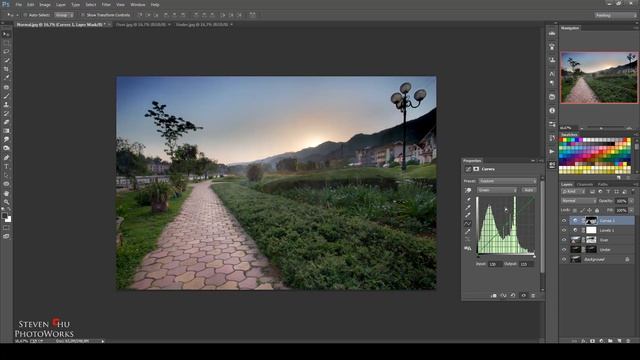Enable the Auto-Select checkbox

(25, 15)
